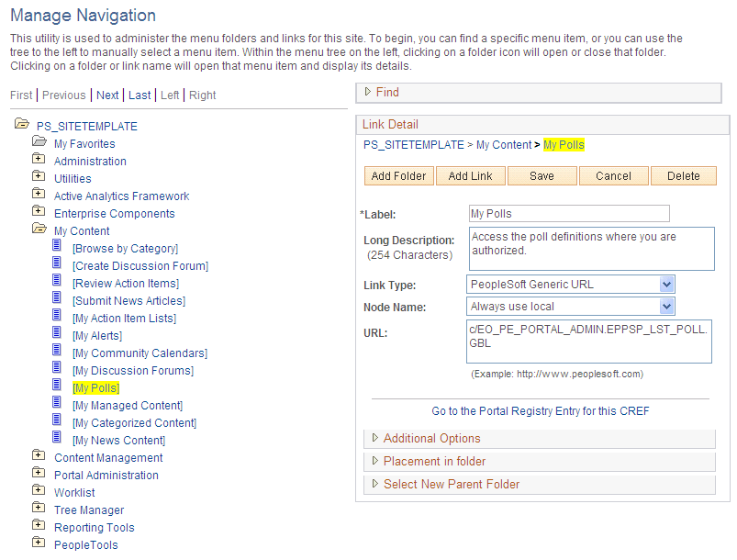Open the Portal Registry Entry link

pyautogui.click(x=539, y=410)
